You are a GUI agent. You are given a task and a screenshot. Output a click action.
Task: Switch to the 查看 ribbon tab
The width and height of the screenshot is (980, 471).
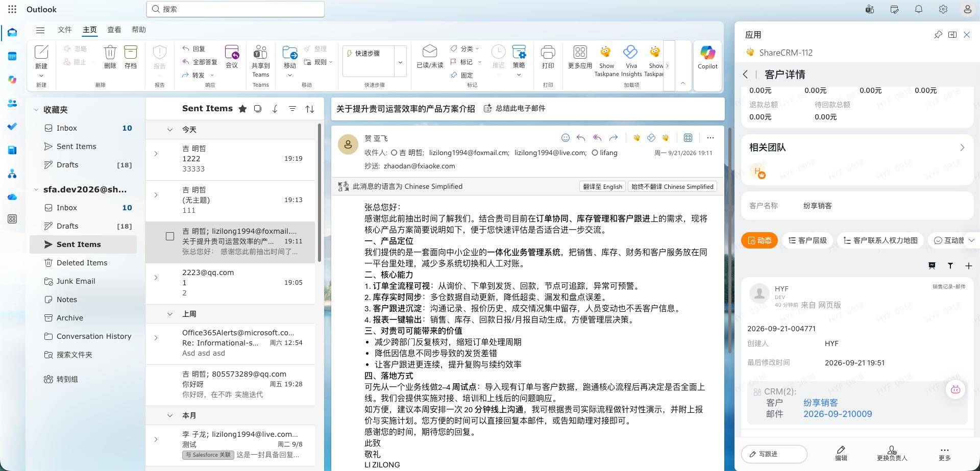pyautogui.click(x=114, y=30)
